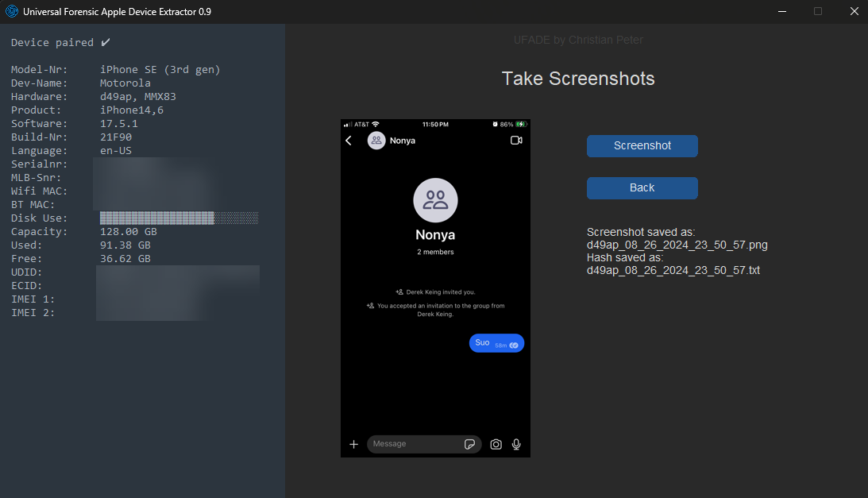
Task: Click the Message input field
Action: (x=413, y=444)
